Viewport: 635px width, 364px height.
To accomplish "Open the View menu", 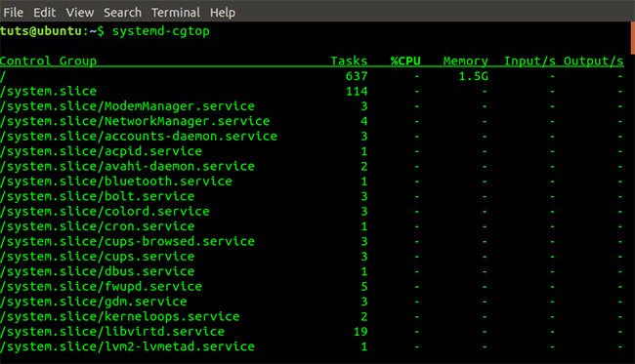I will point(80,13).
